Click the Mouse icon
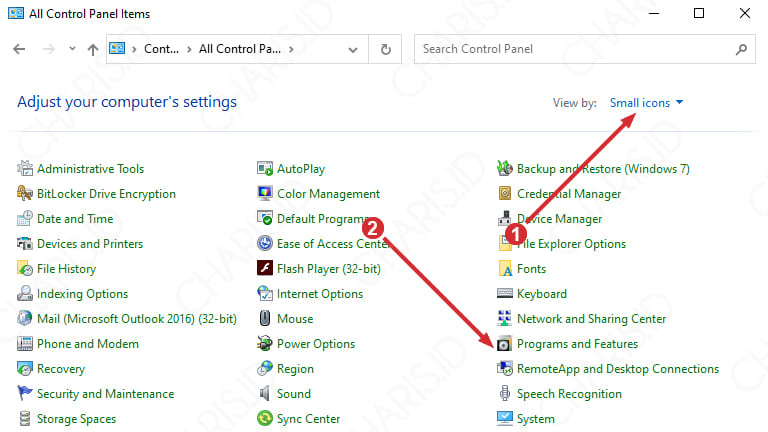This screenshot has height=432, width=768. pos(265,318)
